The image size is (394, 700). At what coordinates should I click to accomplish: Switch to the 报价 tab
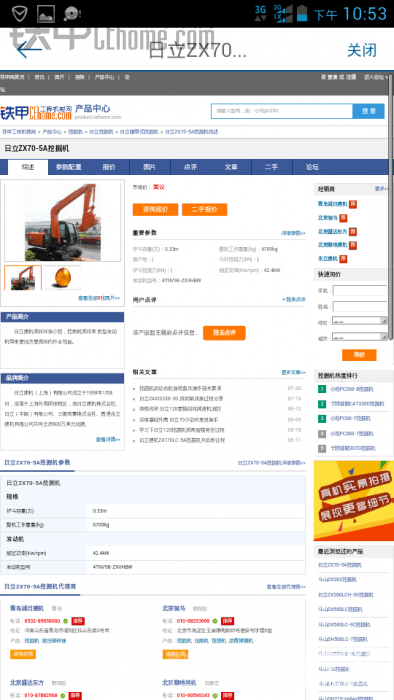coord(109,167)
